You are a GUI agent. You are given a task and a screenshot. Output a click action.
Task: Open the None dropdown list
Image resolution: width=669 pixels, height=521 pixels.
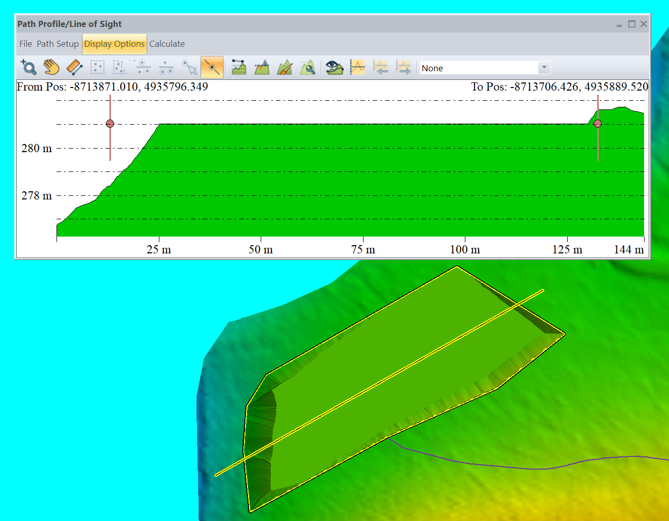485,68
